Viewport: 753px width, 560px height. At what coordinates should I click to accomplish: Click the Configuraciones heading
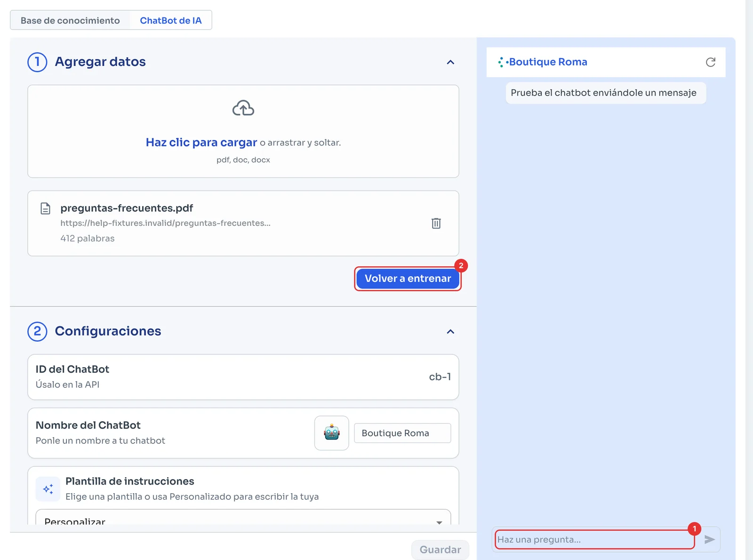click(x=108, y=331)
